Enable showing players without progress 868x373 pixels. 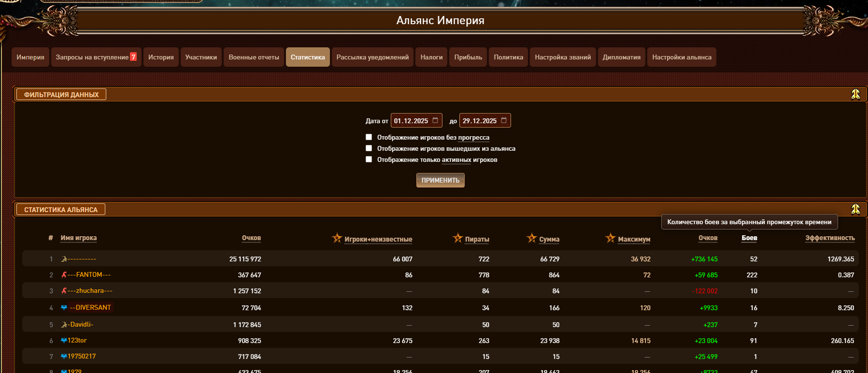tap(369, 137)
